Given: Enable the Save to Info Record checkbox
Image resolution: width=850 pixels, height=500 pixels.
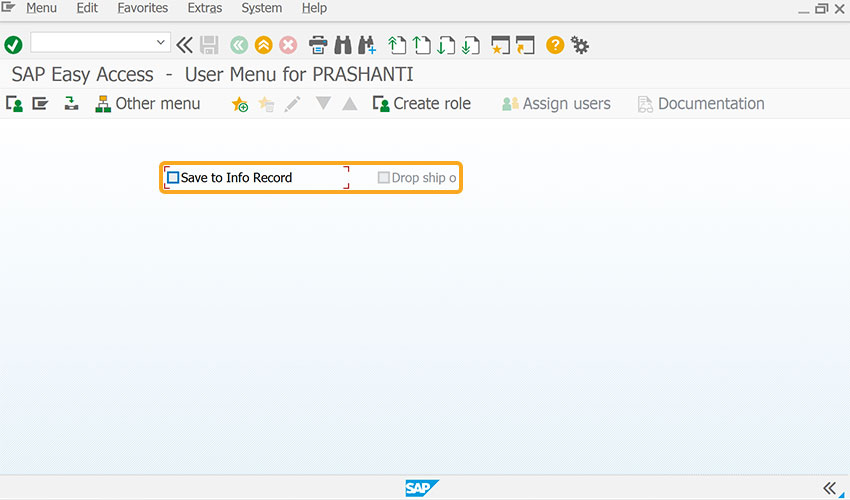Looking at the screenshot, I should coord(173,177).
